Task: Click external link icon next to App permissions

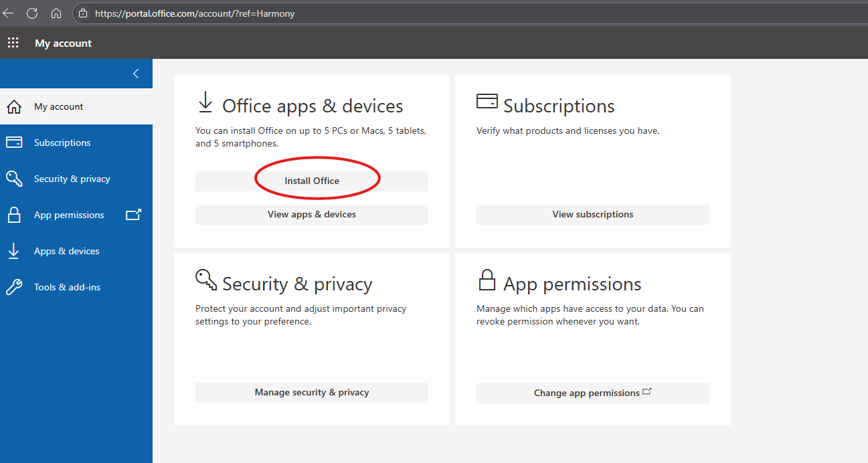Action: click(133, 215)
